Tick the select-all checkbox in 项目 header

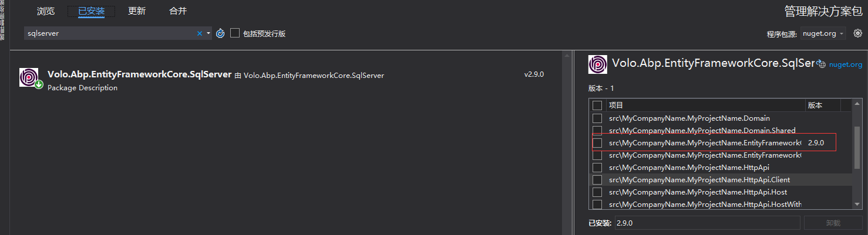597,105
